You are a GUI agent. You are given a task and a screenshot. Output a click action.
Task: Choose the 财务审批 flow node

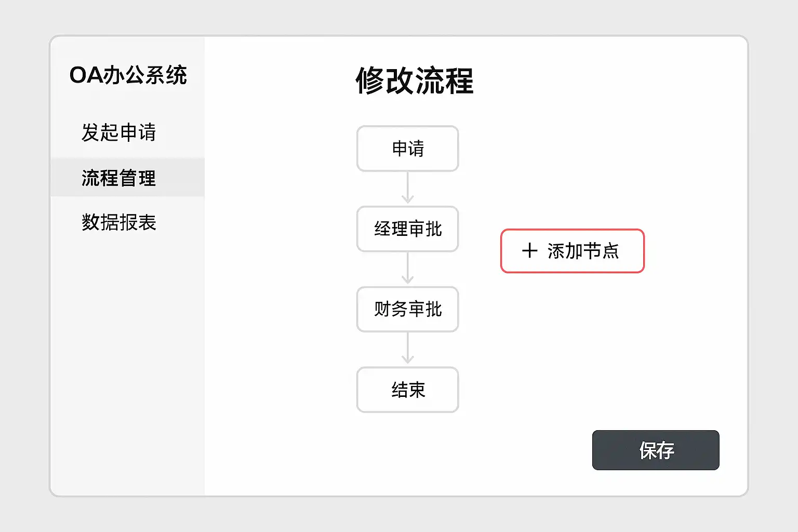click(408, 309)
